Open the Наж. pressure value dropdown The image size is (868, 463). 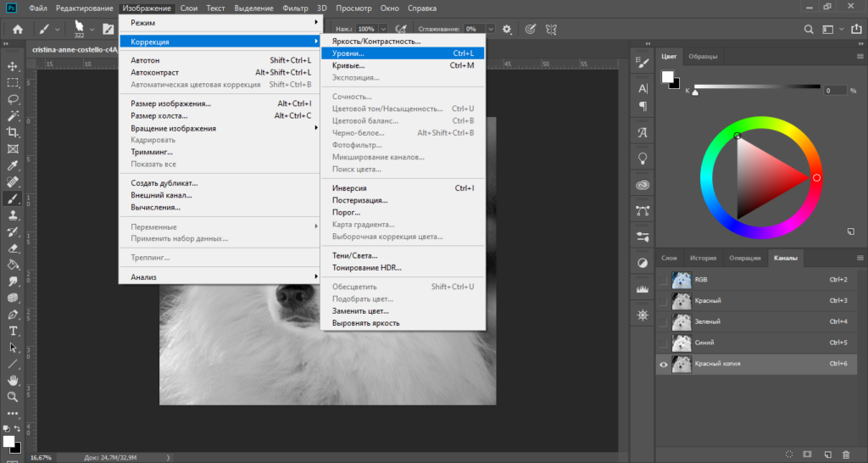(384, 29)
